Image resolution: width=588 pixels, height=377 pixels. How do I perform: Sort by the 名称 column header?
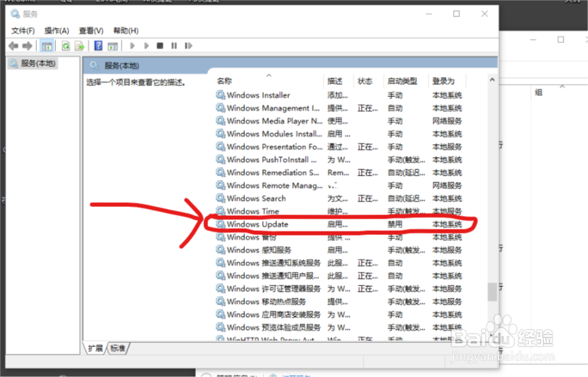point(224,81)
